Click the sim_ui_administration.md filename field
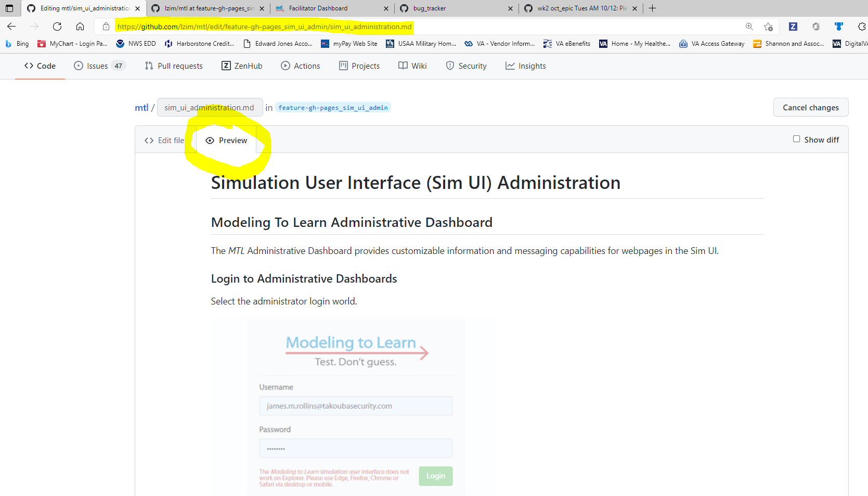The height and width of the screenshot is (496, 868). 210,107
